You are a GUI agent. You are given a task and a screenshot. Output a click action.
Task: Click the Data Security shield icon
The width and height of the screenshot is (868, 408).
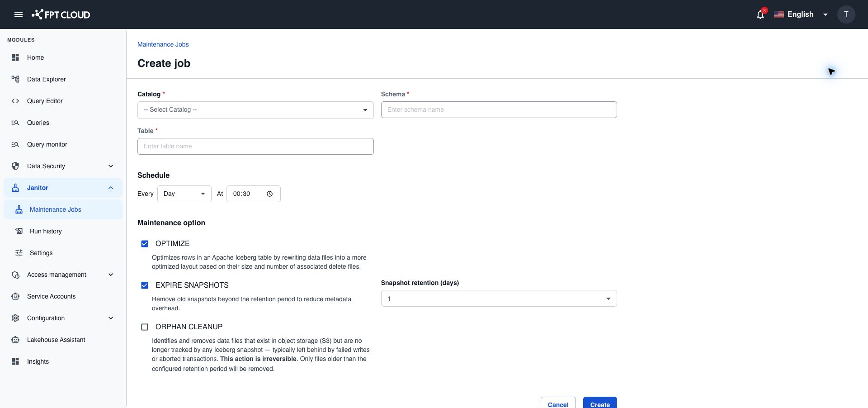click(15, 166)
